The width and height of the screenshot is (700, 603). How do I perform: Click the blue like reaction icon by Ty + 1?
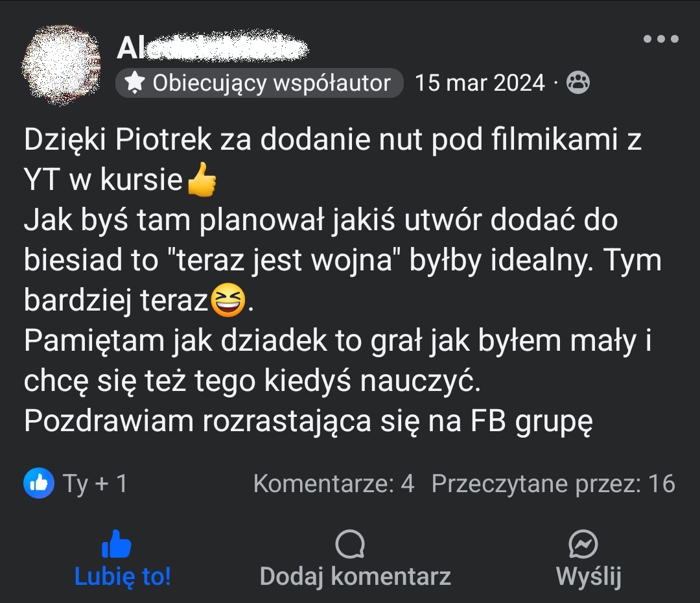(x=39, y=483)
